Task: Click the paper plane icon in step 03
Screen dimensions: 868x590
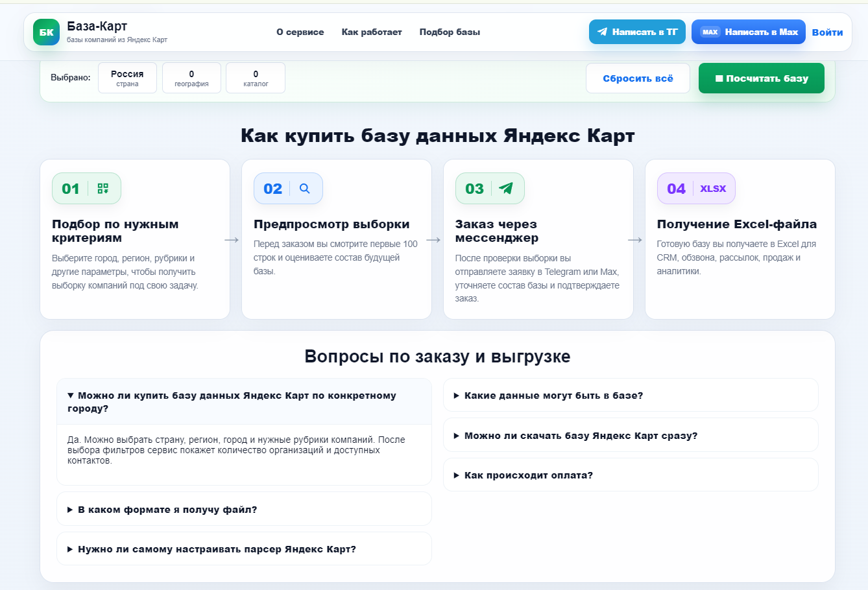Action: (506, 189)
